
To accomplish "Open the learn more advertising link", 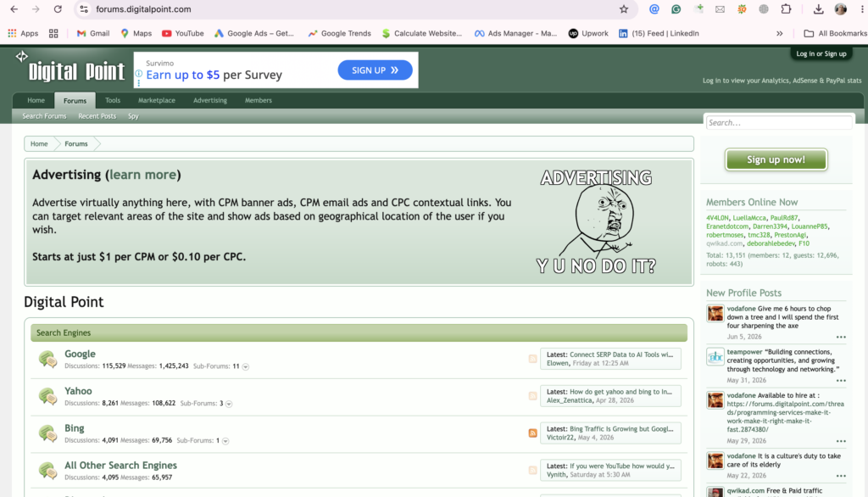I will 142,175.
